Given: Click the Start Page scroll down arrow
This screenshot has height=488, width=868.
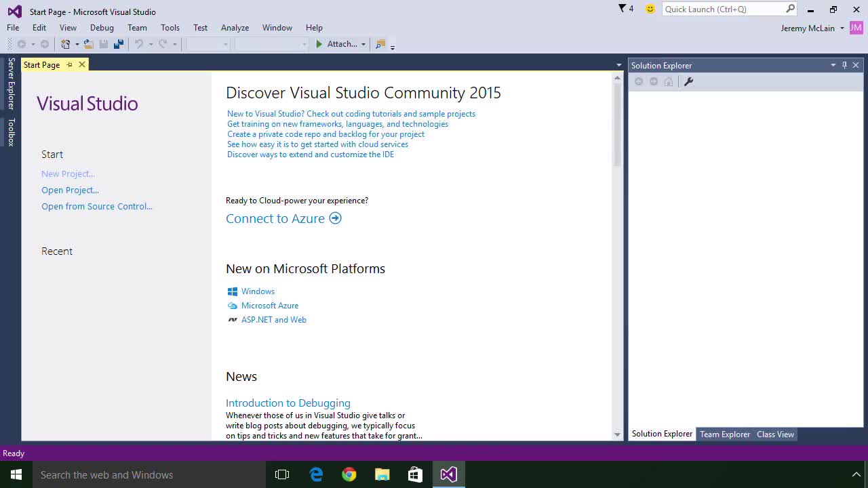Looking at the screenshot, I should 617,434.
